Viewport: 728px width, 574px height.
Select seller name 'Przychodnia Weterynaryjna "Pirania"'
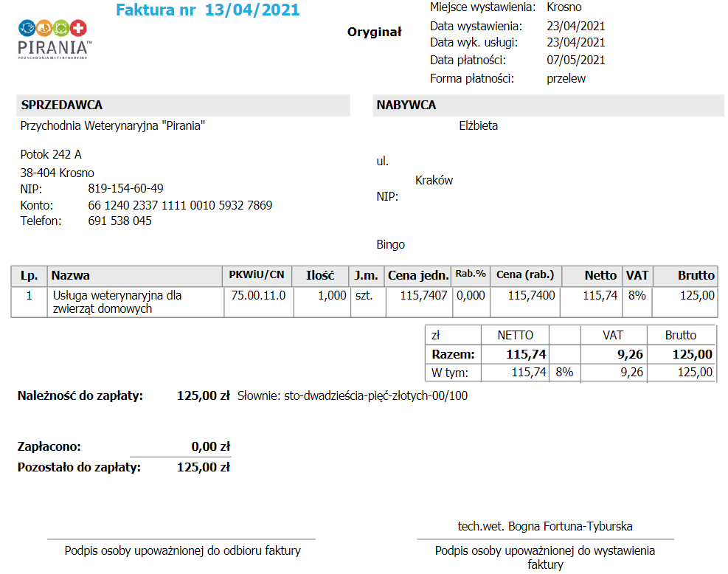113,126
